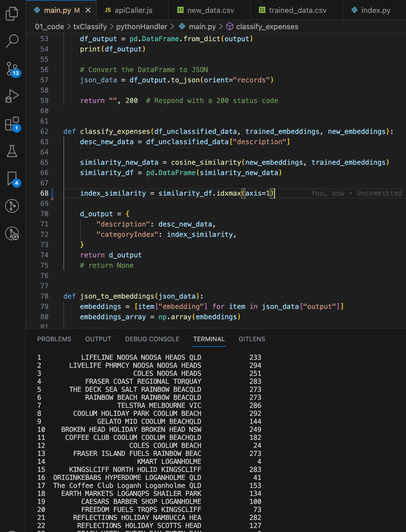Screen dimensions: 406x532
Task: Click JS icon on apiCaller.js tab
Action: coord(108,10)
